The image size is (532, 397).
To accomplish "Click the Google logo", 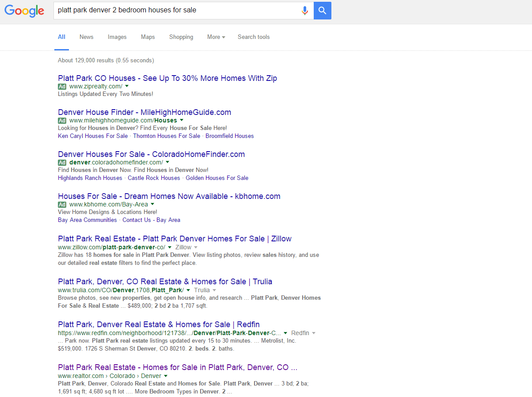I will point(24,11).
